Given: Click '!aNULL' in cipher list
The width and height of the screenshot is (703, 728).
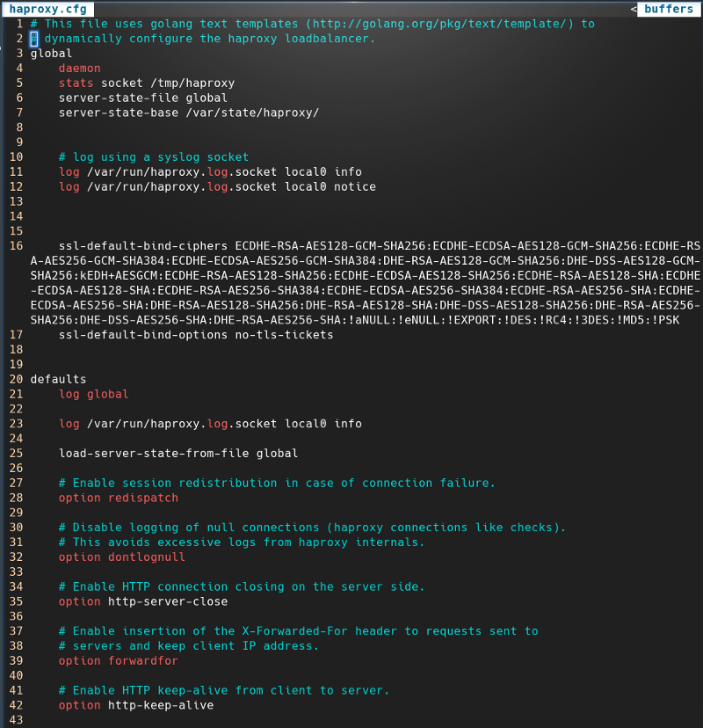Looking at the screenshot, I should [369, 320].
